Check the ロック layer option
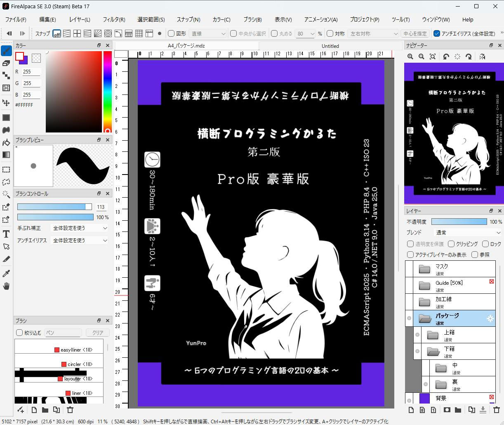Image resolution: width=504 pixels, height=425 pixels. [485, 244]
